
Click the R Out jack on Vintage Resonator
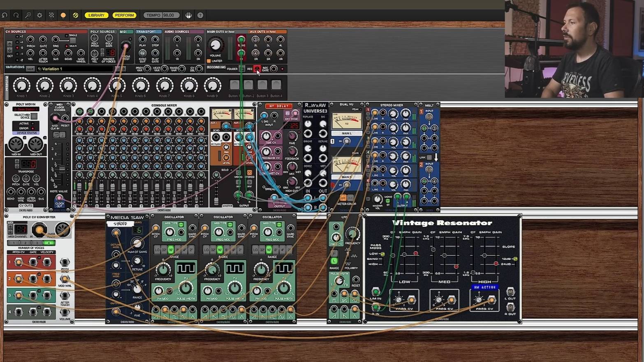tap(510, 307)
